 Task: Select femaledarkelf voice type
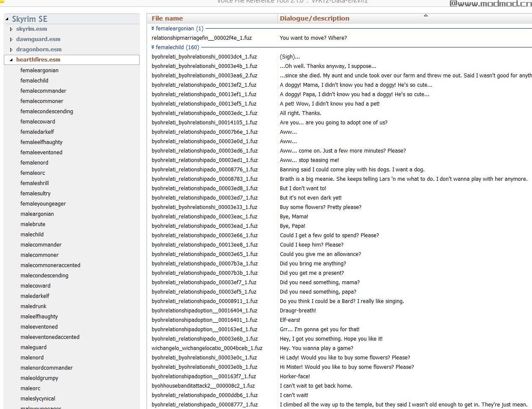[37, 132]
